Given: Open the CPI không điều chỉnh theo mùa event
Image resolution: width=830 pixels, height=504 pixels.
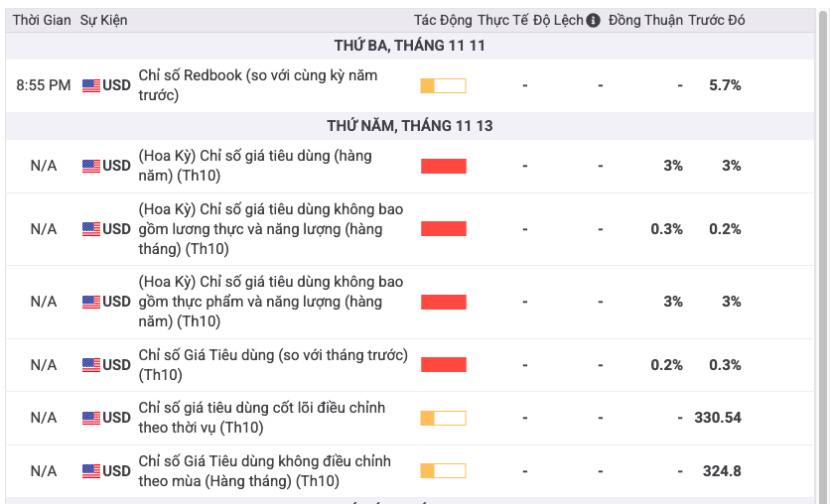Looking at the screenshot, I should coord(264,470).
